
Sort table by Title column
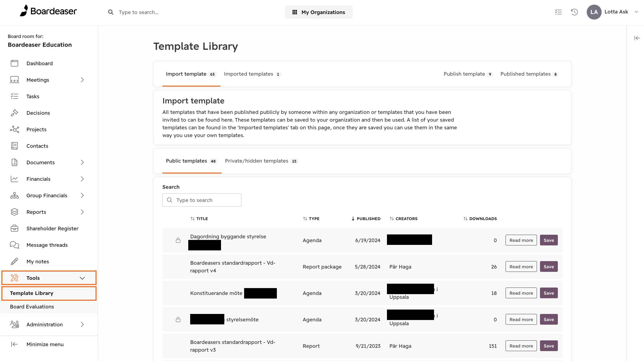tap(199, 218)
